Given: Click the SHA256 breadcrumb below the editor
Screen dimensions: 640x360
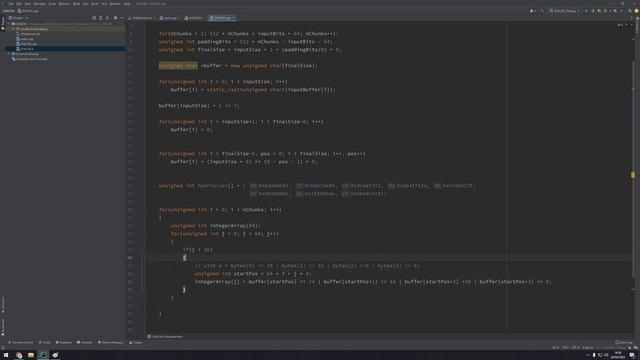Looking at the screenshot, I should [x=165, y=337].
